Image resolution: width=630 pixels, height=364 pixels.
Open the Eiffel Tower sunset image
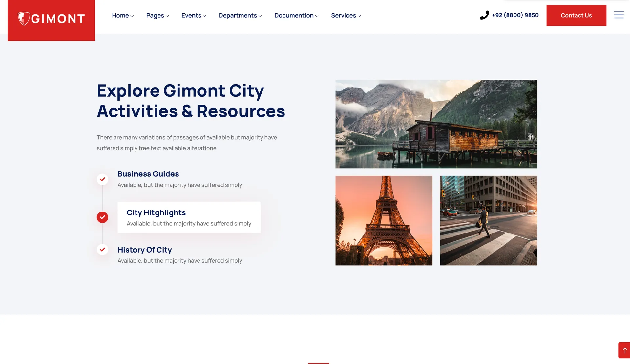384,220
